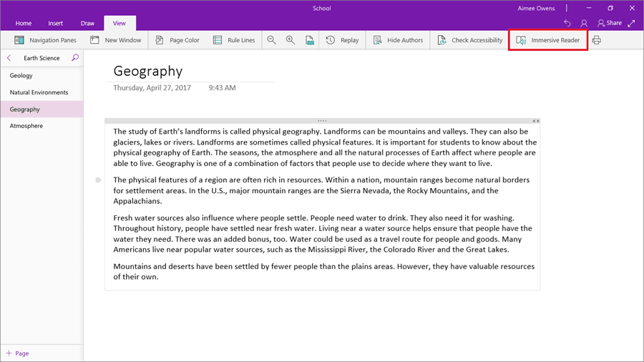Click the date Thursday, April 27, 2017
The height and width of the screenshot is (362, 644).
click(152, 88)
